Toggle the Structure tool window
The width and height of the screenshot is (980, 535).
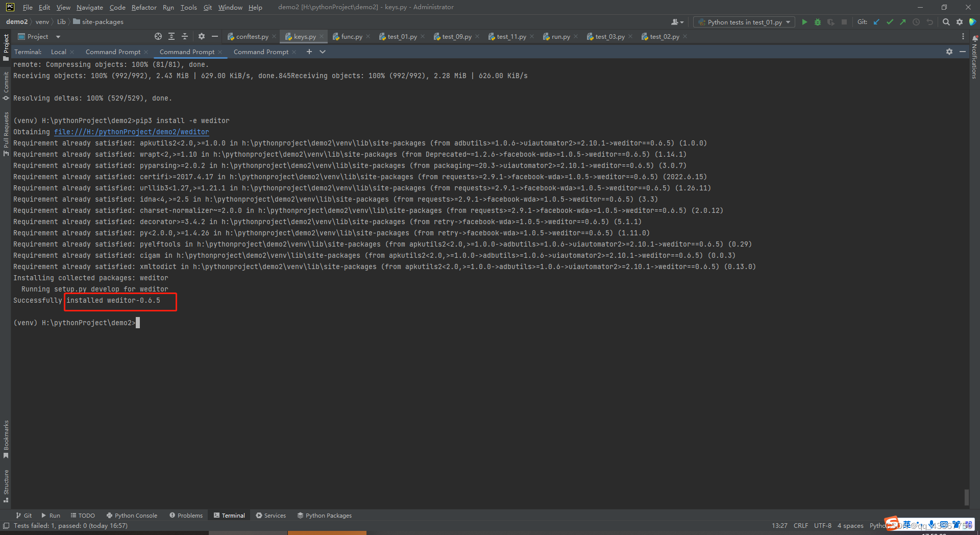click(x=6, y=480)
